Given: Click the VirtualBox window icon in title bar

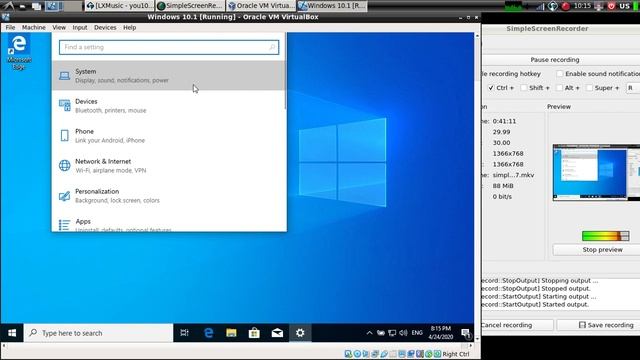Looking at the screenshot, I should click(6, 17).
